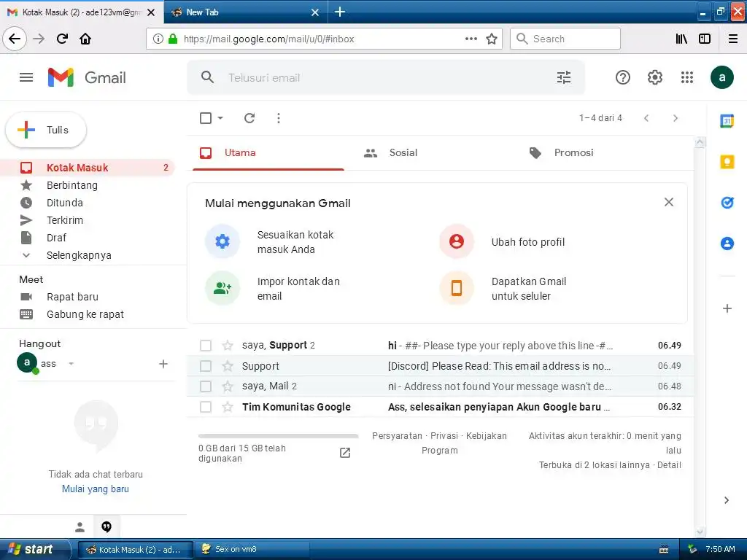This screenshot has width=747, height=560.
Task: Open Google apps grid icon
Action: pos(687,77)
